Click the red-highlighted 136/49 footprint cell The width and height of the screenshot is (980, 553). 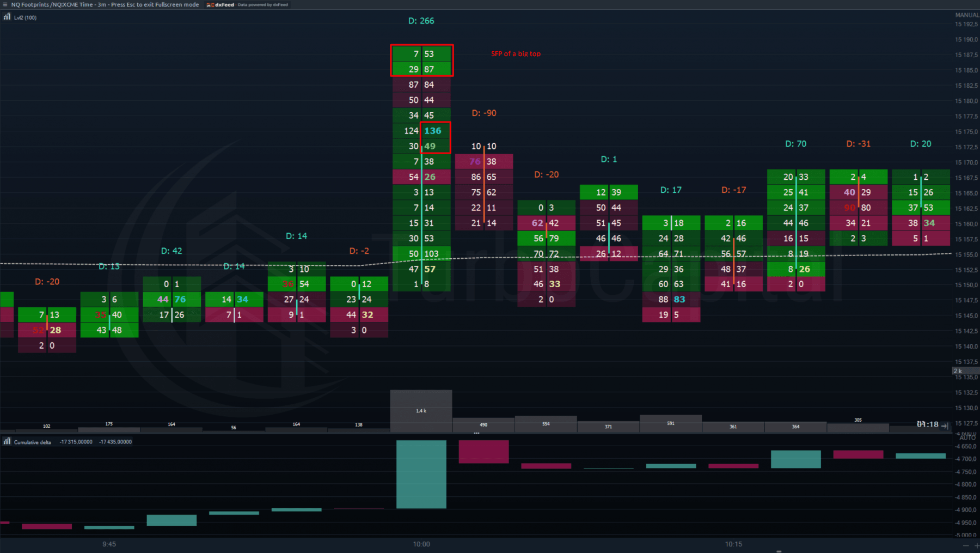click(435, 138)
